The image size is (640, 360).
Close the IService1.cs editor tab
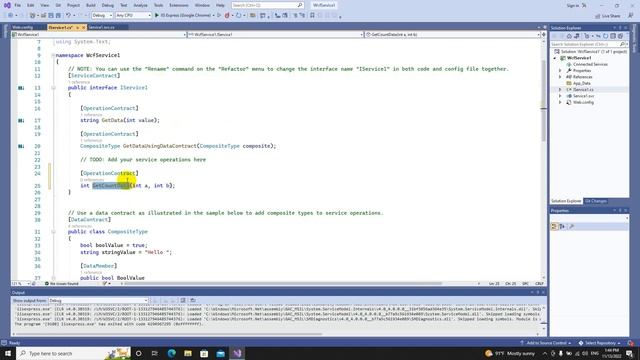[84, 27]
